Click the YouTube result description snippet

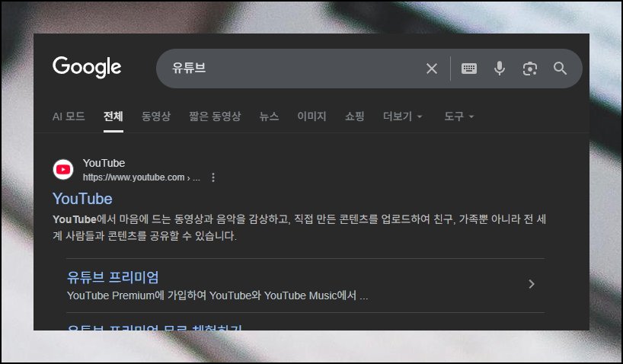coord(299,227)
